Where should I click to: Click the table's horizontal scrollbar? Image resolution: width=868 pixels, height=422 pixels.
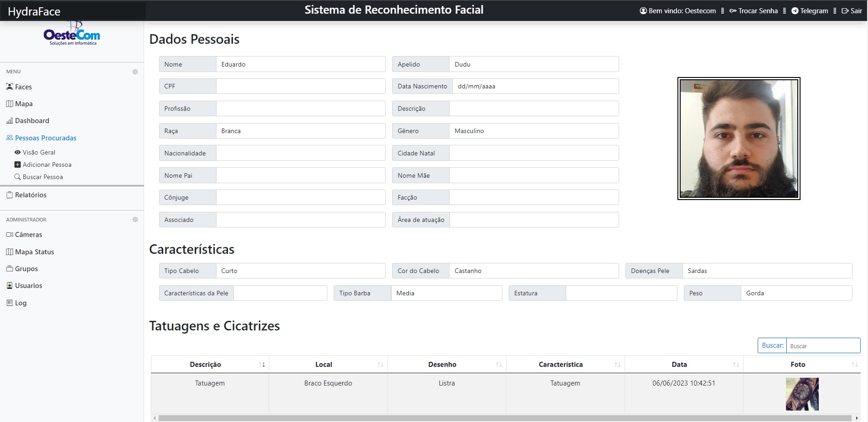tap(505, 418)
